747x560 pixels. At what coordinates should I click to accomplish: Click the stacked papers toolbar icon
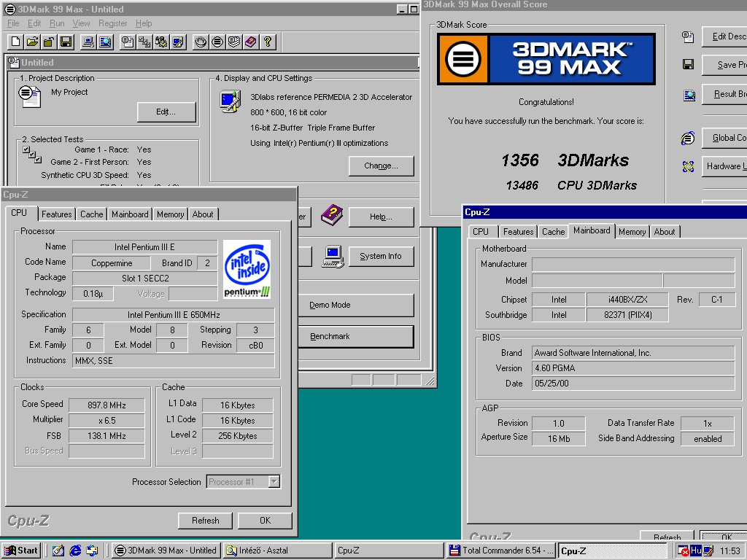234,42
